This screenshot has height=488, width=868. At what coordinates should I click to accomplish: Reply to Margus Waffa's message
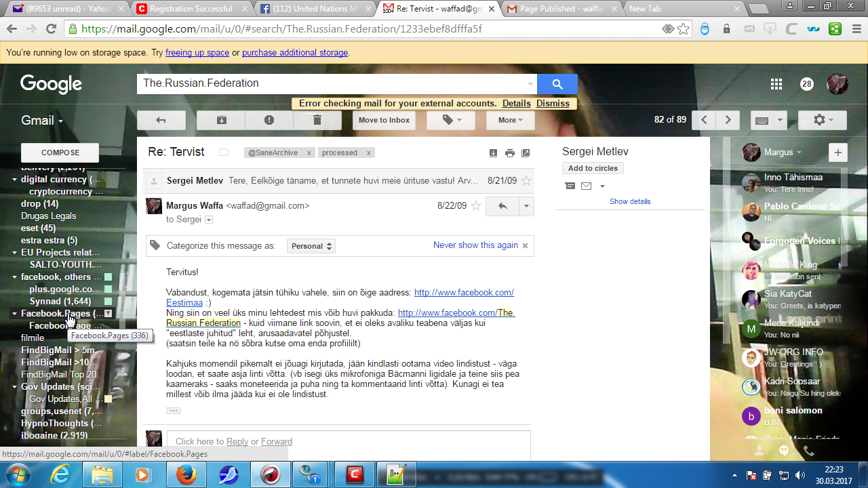point(502,206)
